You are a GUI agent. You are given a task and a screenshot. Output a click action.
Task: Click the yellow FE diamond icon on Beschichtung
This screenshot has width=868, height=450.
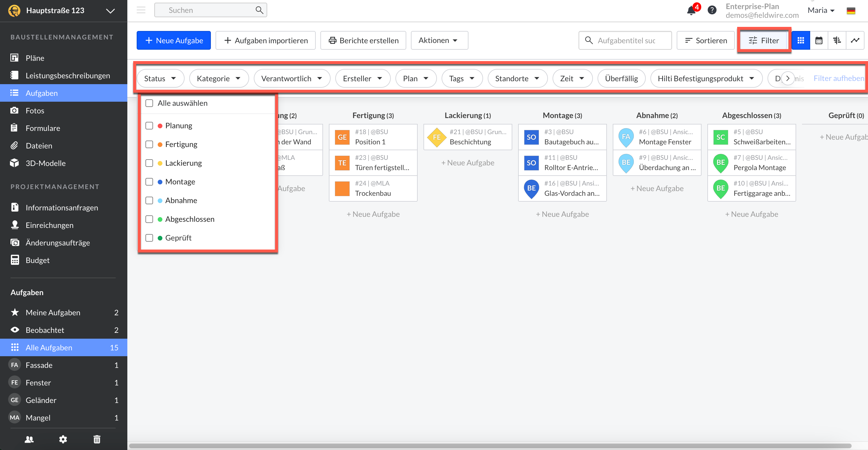437,137
